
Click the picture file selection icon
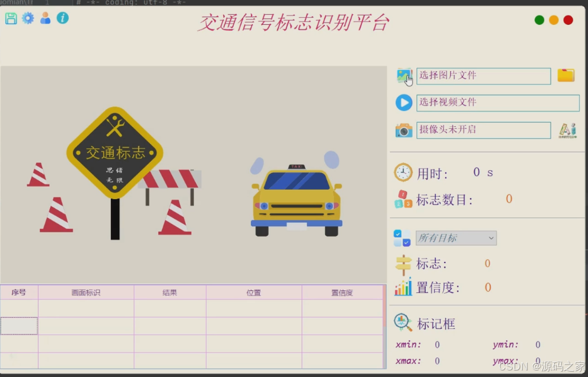(x=404, y=76)
